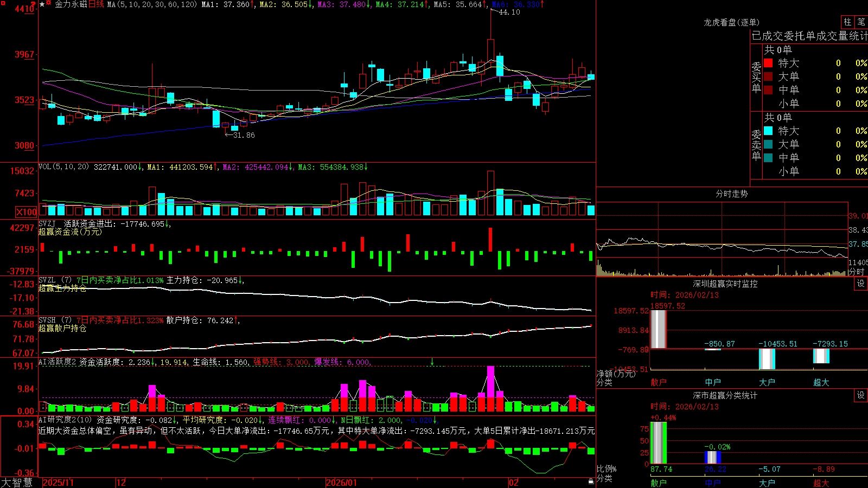The image size is (868, 488).
Task: Click the 大智慧 logo at the bottom left
Action: pos(17,483)
